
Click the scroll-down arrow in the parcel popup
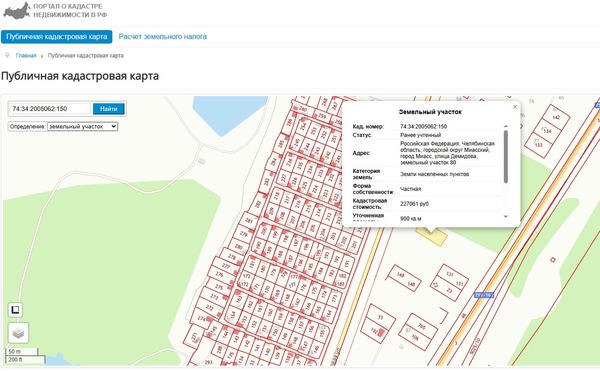click(x=505, y=216)
